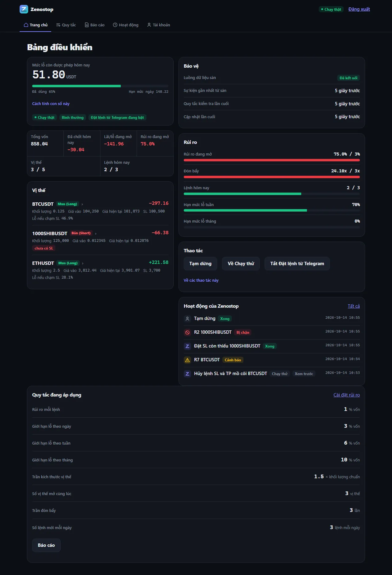This screenshot has width=392, height=575.
Task: Pause trading with Tạm dừng button
Action: (x=200, y=264)
